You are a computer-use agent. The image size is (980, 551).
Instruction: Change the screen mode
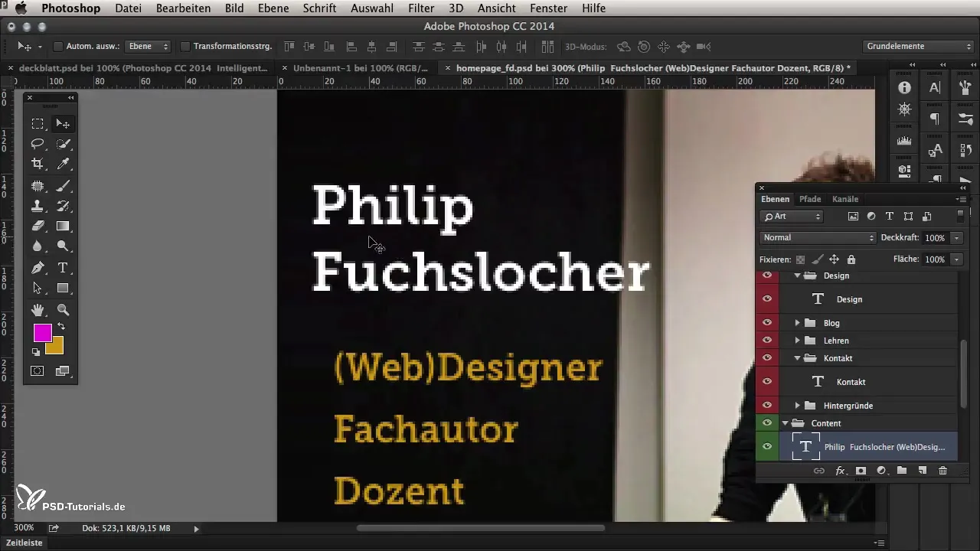pyautogui.click(x=63, y=370)
